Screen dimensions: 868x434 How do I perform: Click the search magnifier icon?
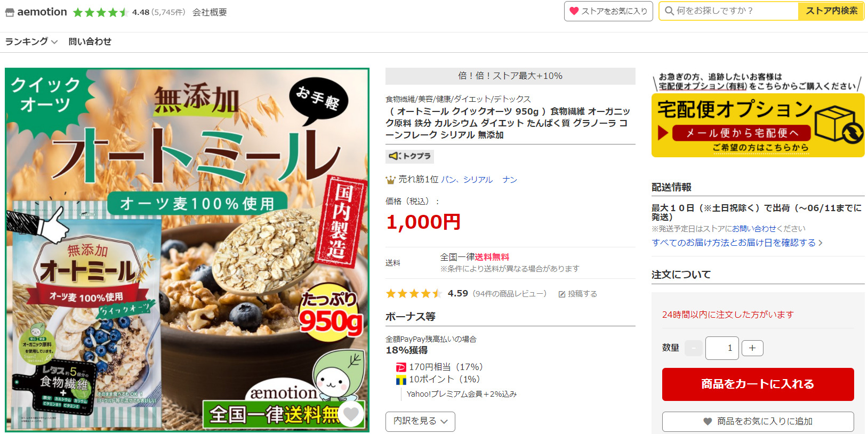tap(669, 11)
